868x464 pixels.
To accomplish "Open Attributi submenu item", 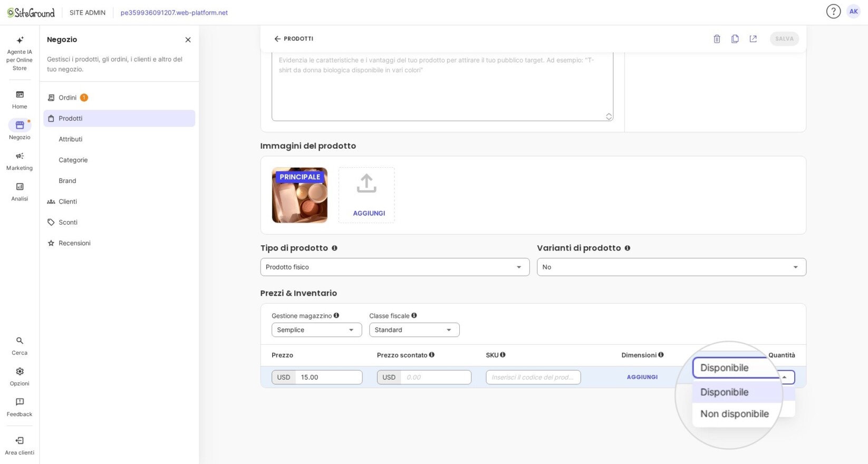I will pos(71,139).
